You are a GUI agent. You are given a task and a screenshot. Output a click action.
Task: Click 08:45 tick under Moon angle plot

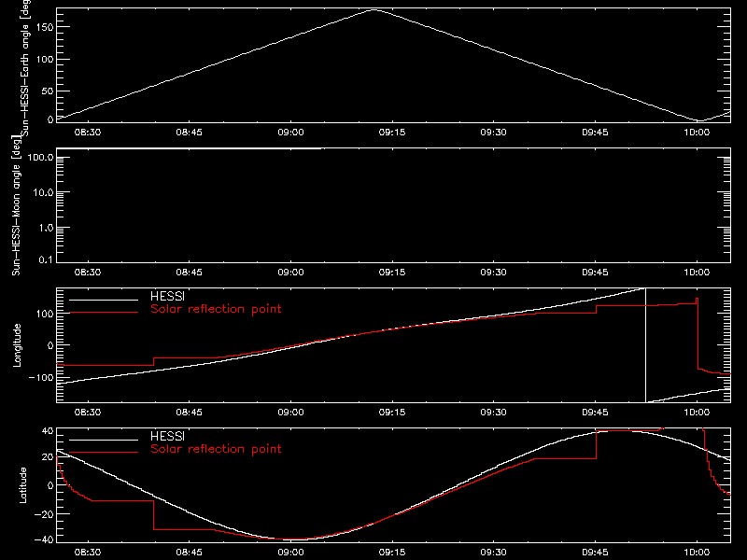(x=190, y=272)
